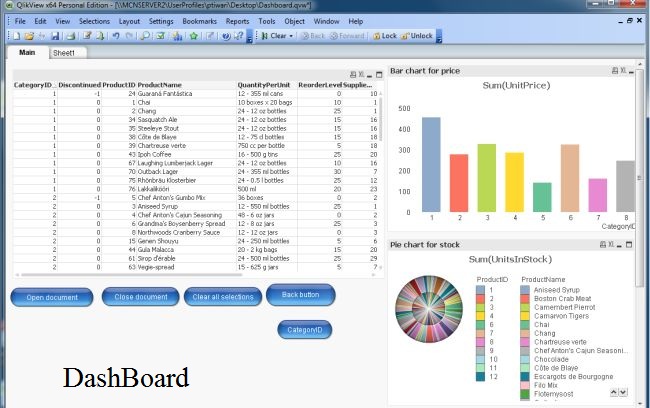
Task: Click the Redo arrow icon
Action: click(x=129, y=36)
